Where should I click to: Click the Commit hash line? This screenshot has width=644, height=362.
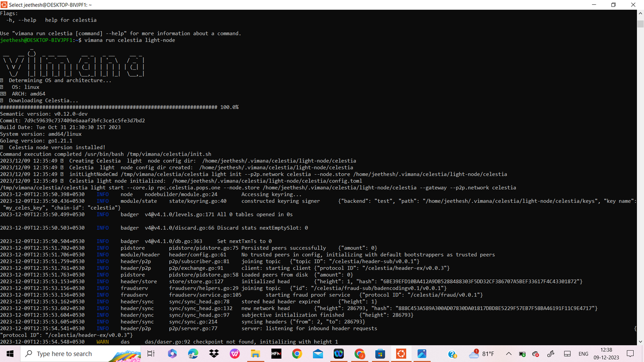[x=72, y=121]
